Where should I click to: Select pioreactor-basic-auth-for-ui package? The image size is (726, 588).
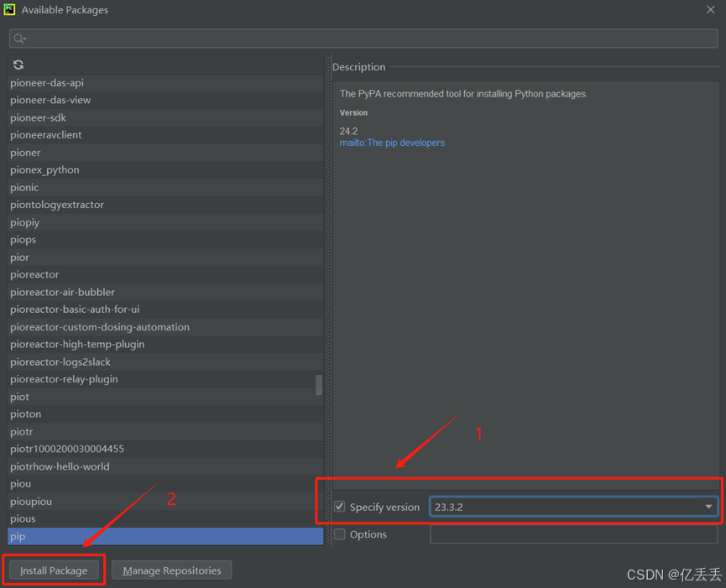pos(165,309)
